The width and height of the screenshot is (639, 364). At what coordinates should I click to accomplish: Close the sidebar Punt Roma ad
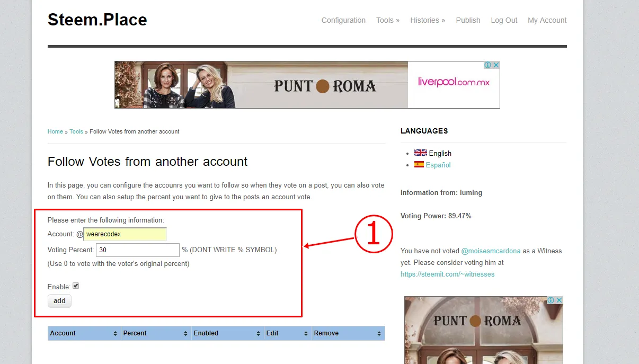point(559,300)
